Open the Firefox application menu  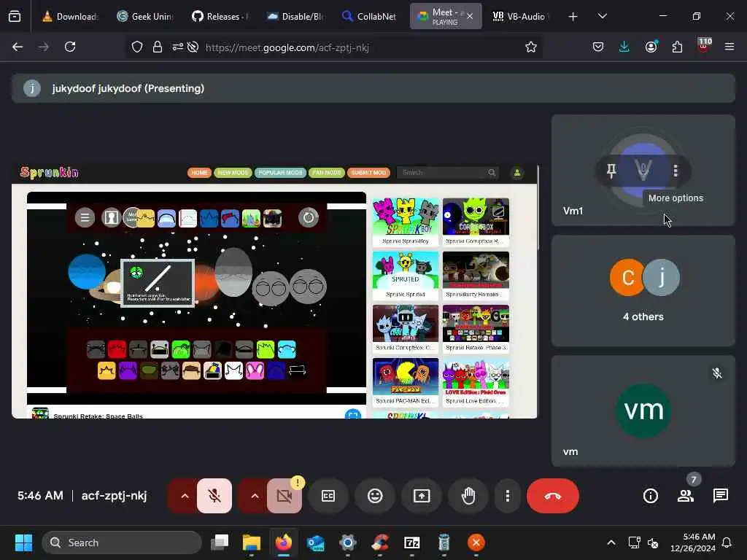[729, 47]
